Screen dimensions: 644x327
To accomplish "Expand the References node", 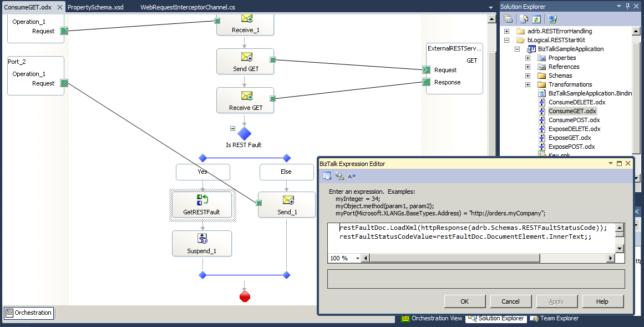I will [x=528, y=67].
